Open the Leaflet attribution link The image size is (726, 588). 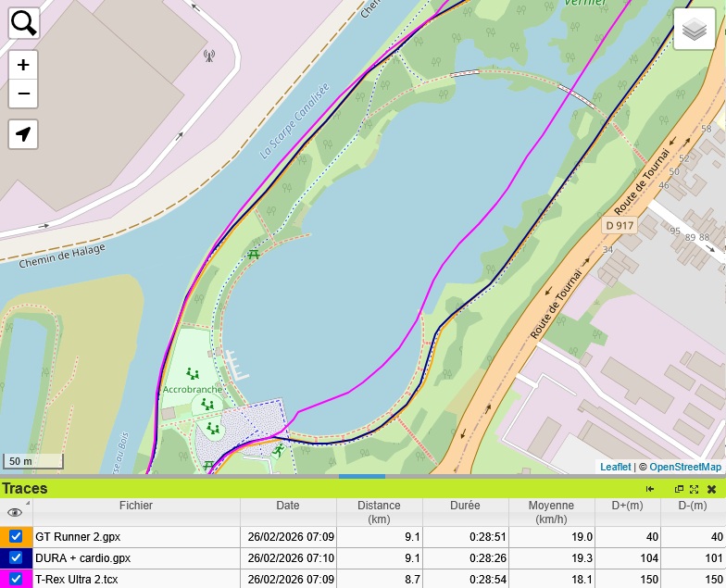click(615, 468)
